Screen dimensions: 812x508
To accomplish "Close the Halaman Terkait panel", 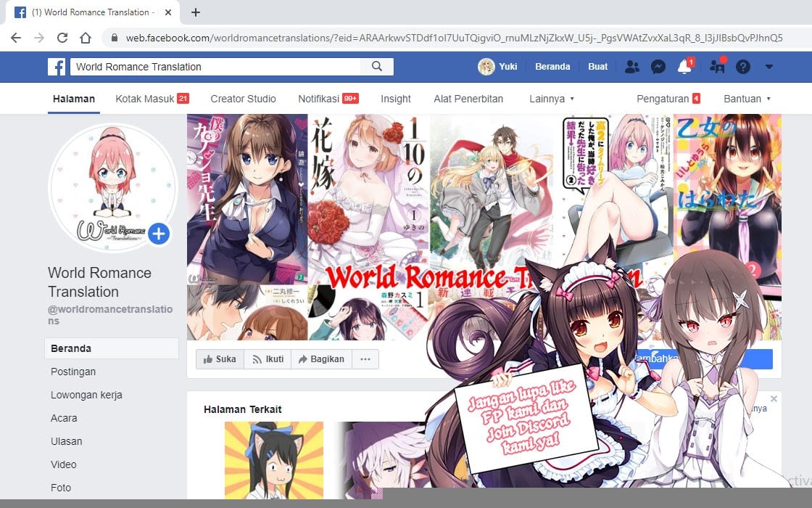I will (x=774, y=398).
